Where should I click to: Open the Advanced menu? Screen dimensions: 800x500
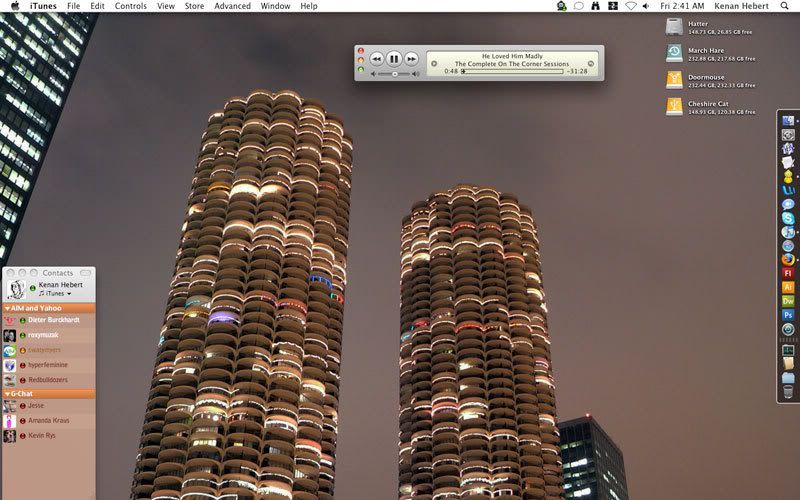232,6
